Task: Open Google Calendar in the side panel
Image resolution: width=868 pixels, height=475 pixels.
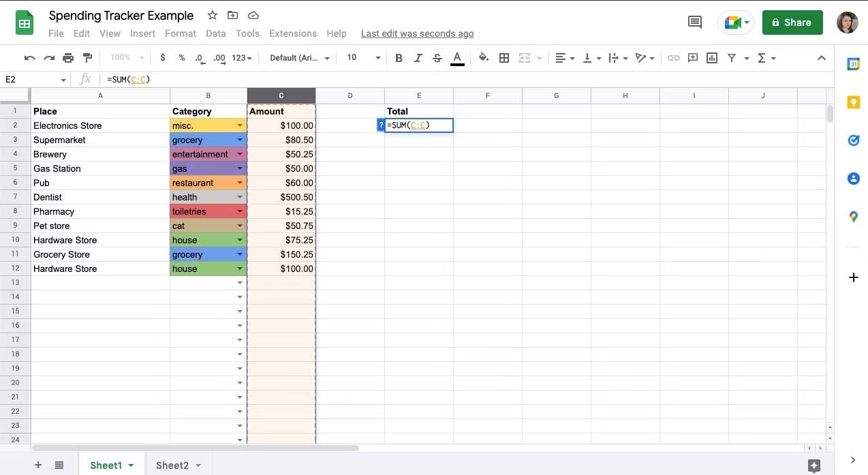Action: (854, 63)
